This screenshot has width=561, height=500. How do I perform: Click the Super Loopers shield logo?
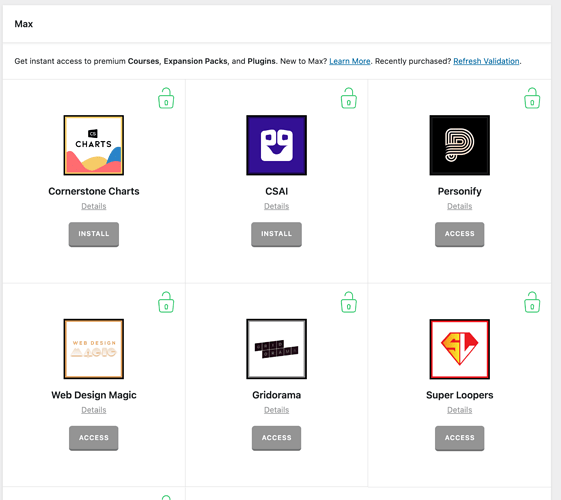click(459, 349)
